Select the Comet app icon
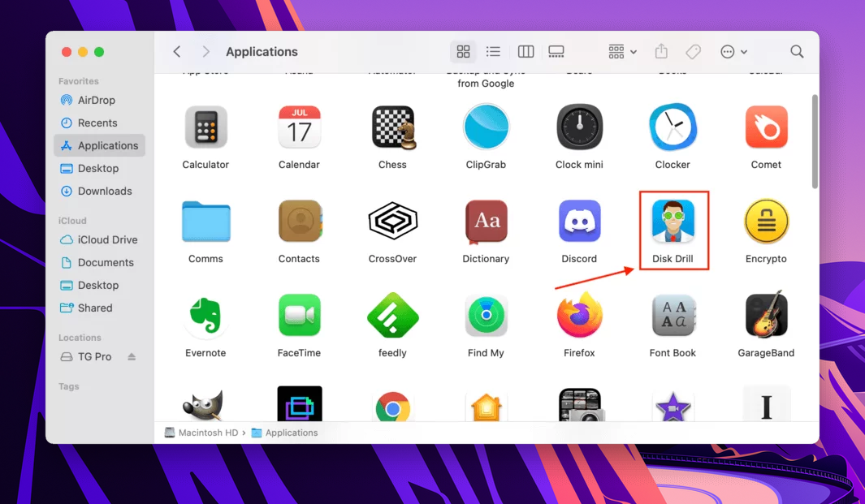865x504 pixels. click(766, 127)
